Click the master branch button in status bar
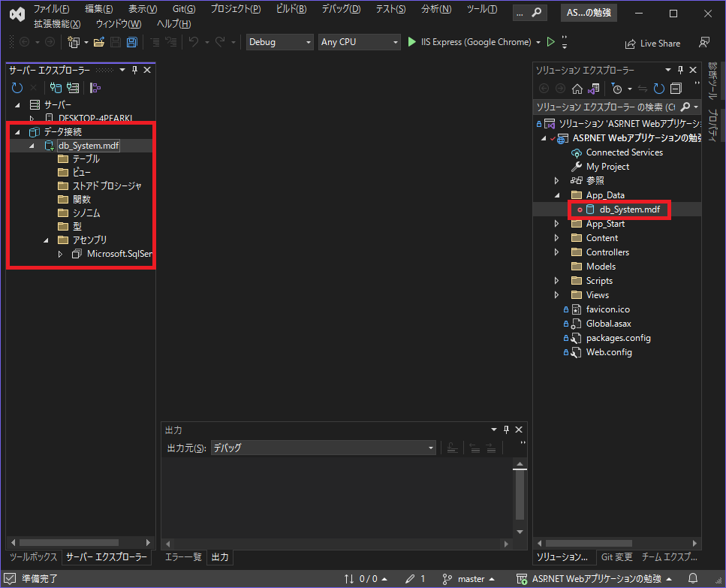 click(x=468, y=579)
